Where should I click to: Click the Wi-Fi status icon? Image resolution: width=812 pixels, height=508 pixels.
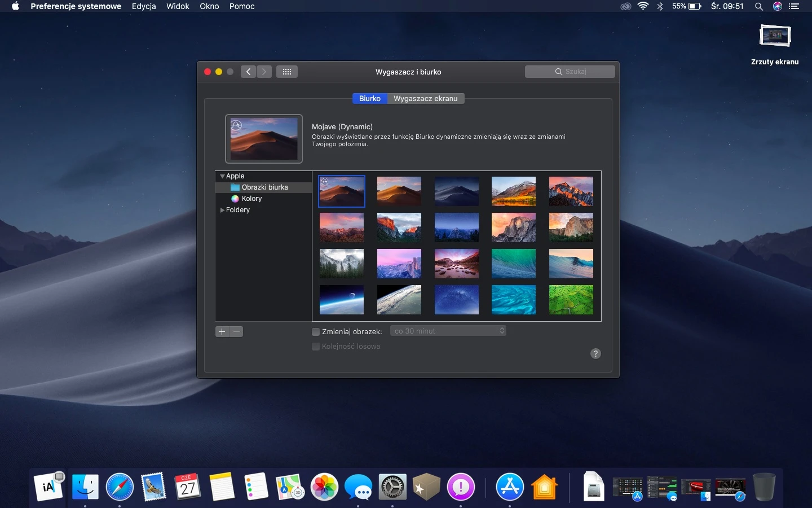click(x=643, y=6)
